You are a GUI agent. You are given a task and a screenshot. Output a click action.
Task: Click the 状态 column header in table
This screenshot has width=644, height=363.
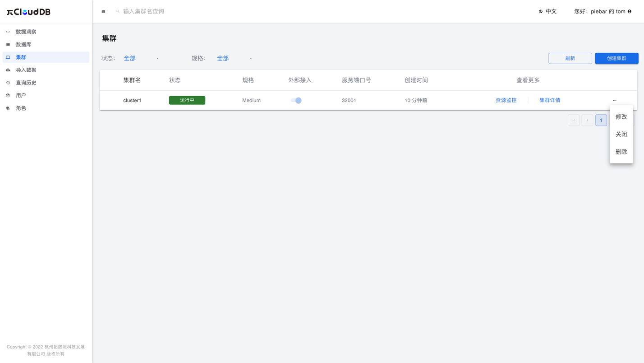(x=175, y=80)
